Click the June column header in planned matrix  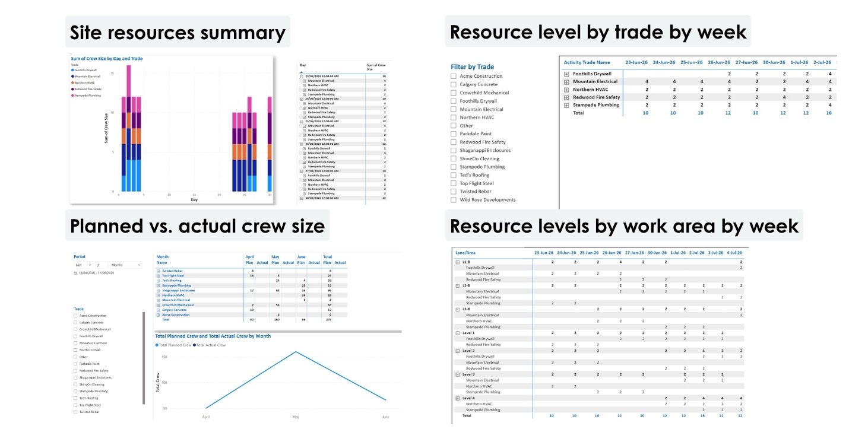tap(301, 257)
